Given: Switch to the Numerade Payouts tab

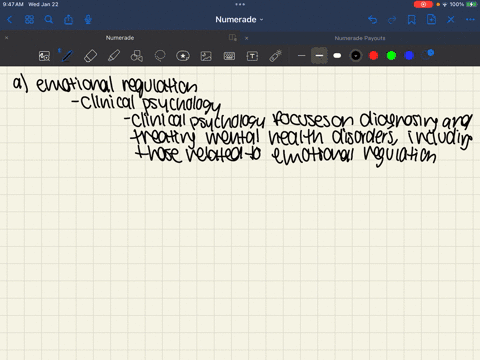Looking at the screenshot, I should pos(360,38).
